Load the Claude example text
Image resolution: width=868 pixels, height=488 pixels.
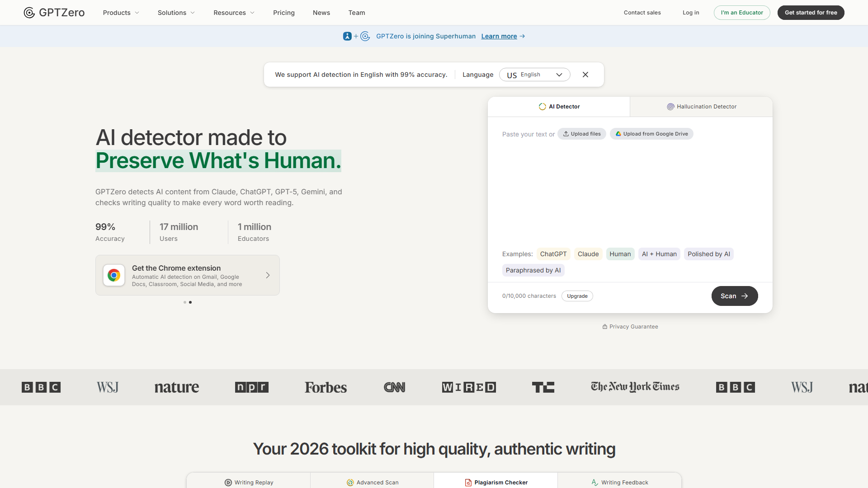[588, 254]
